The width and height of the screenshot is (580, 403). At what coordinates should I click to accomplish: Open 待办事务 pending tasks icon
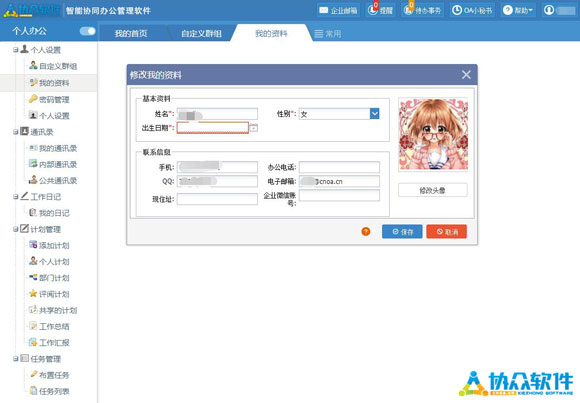[408, 10]
